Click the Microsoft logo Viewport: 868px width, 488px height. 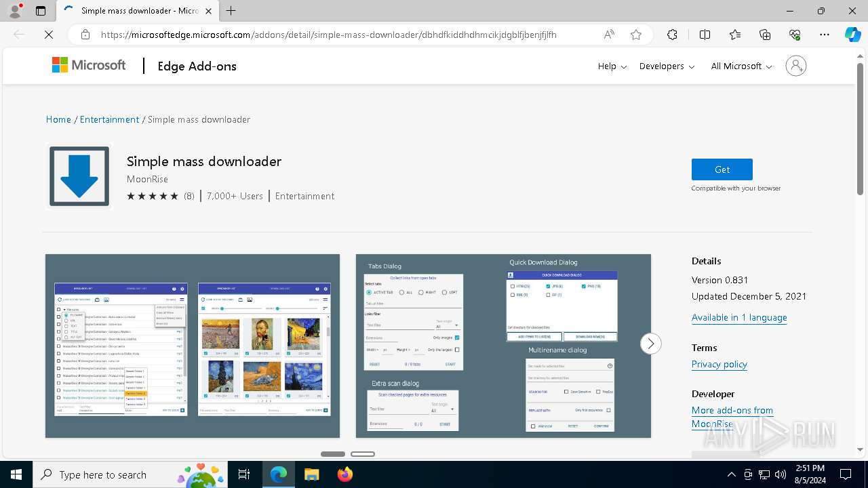tap(89, 65)
